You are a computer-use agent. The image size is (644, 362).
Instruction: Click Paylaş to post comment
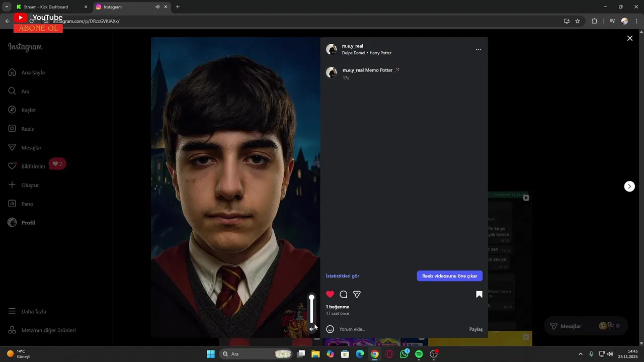(x=476, y=329)
